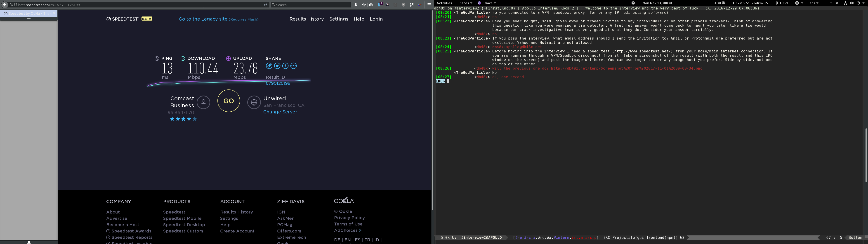
Task: Select the ES language in the footer
Action: pos(358,240)
